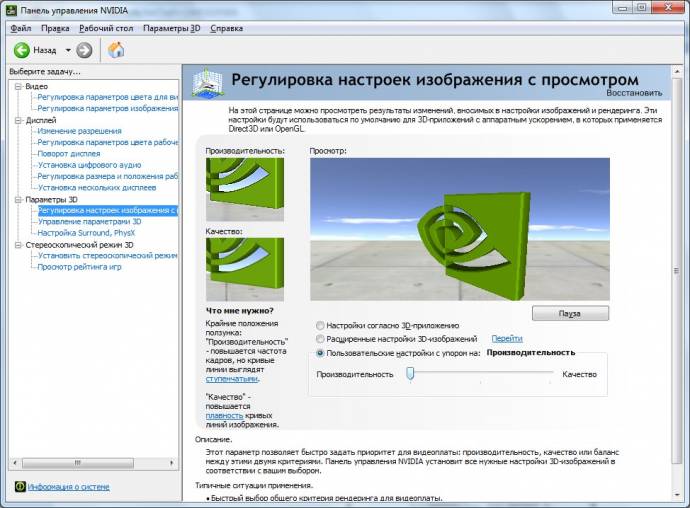
Task: Select Установка цифрового аудио tree item
Action: click(89, 165)
